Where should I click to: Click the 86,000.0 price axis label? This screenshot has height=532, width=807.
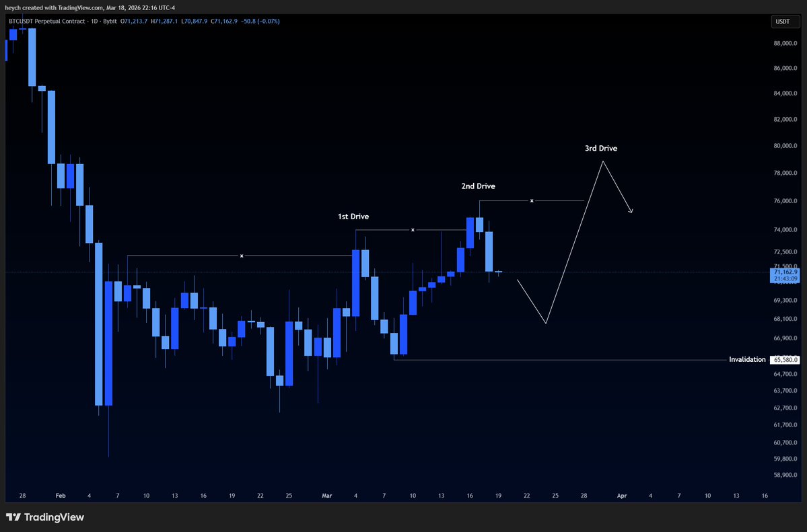tap(785, 68)
